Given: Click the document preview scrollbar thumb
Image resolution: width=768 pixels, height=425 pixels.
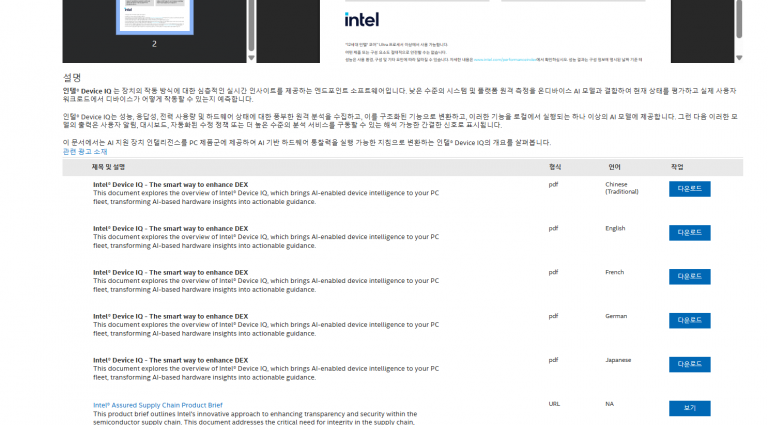Looking at the screenshot, I should (x=739, y=19).
